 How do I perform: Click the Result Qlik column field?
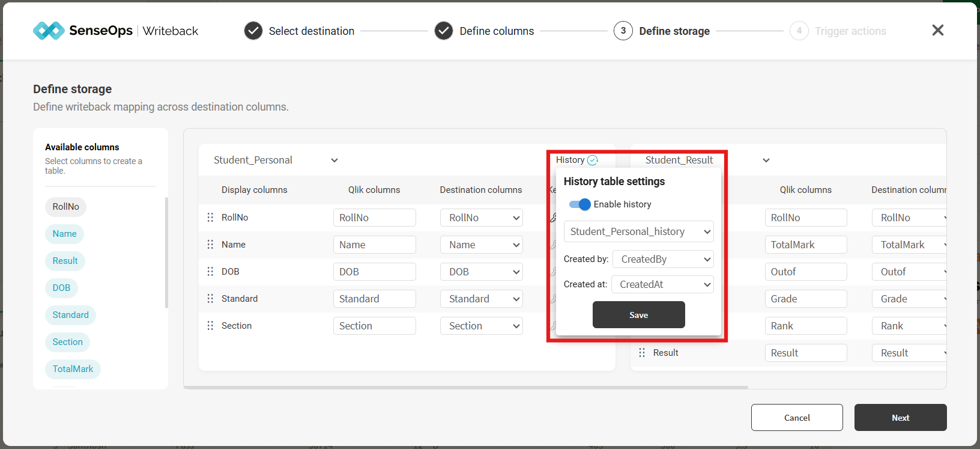tap(806, 353)
